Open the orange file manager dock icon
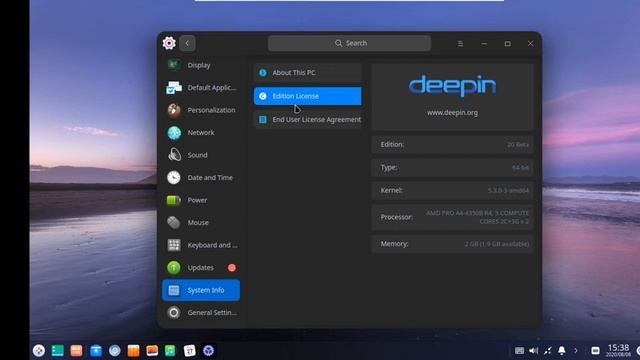The image size is (640, 360). tap(76, 351)
